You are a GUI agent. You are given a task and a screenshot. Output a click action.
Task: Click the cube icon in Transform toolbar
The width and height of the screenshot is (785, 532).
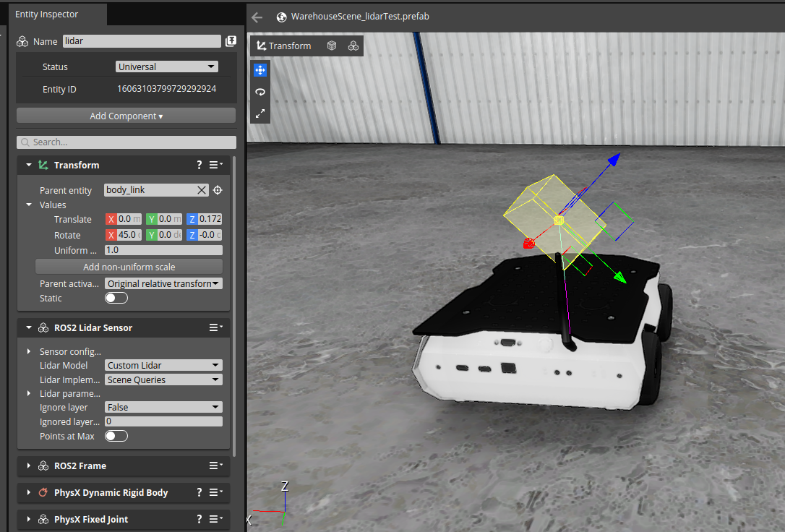click(x=332, y=46)
